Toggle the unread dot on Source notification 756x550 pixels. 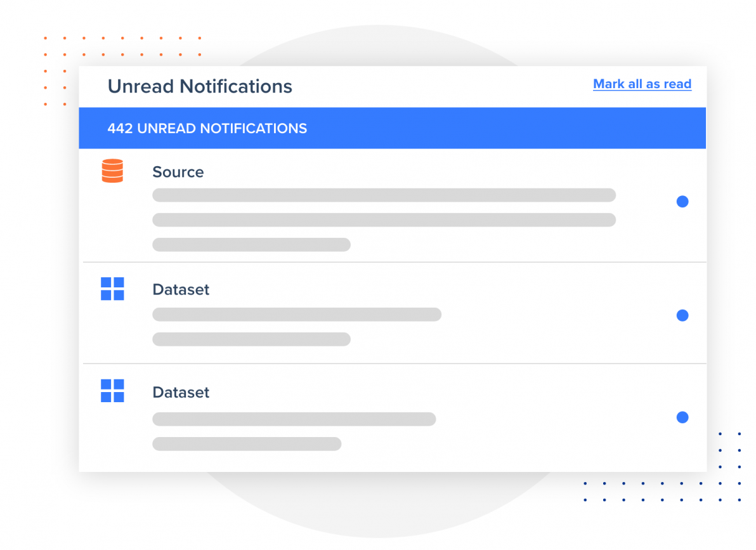pos(682,202)
